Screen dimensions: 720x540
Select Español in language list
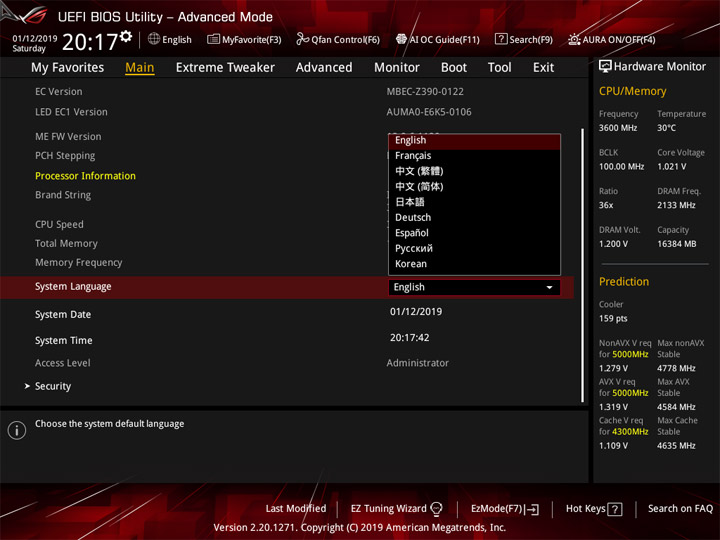pyautogui.click(x=474, y=233)
